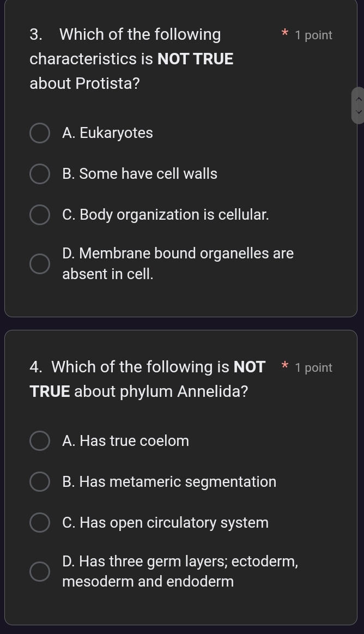Click the question 4 title about phylum Annelida
The height and width of the screenshot is (634, 364).
tap(148, 379)
